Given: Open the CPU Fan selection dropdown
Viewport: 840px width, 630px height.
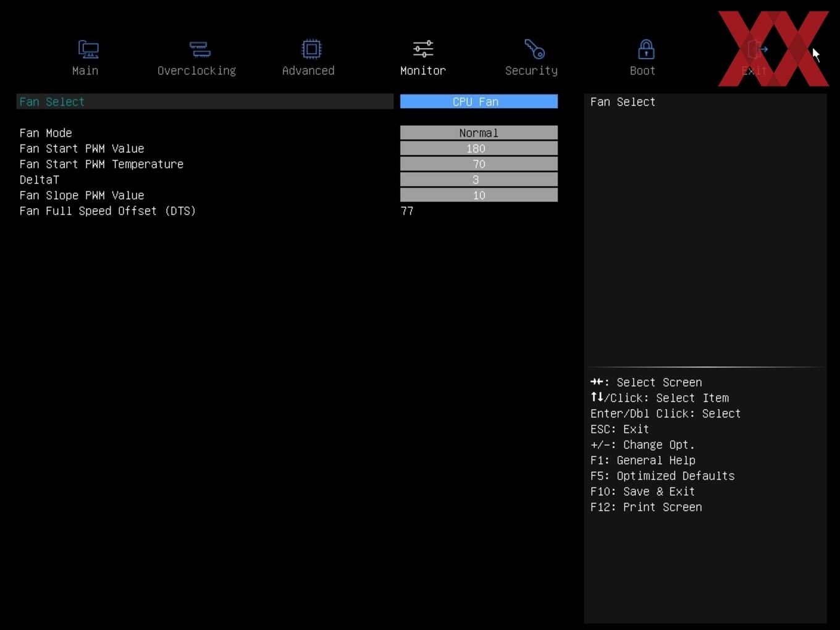Looking at the screenshot, I should click(x=479, y=101).
